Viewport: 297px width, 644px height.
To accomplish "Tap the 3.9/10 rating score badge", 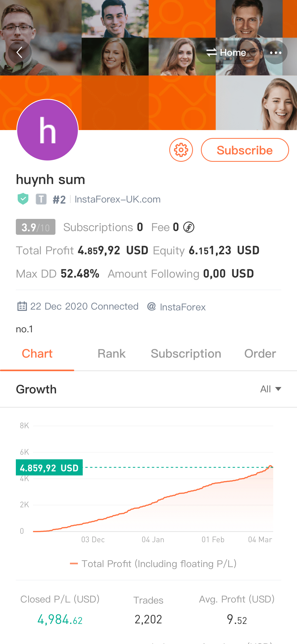I will tap(36, 227).
